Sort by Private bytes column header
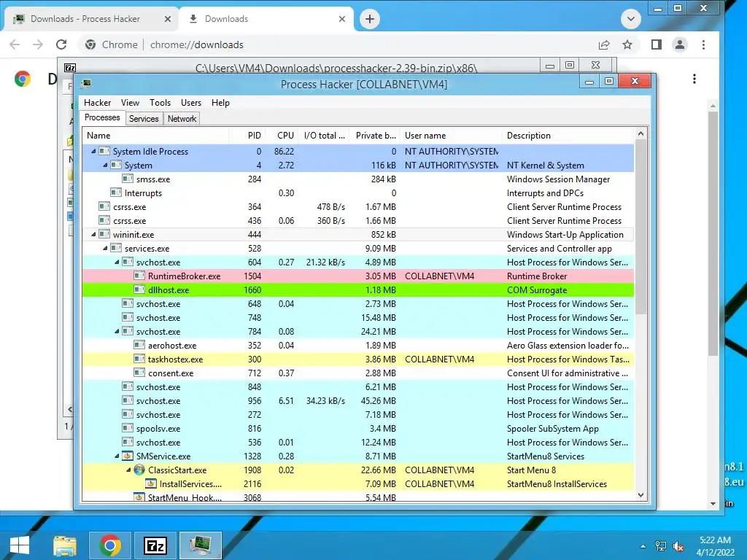This screenshot has width=747, height=560. [x=375, y=135]
